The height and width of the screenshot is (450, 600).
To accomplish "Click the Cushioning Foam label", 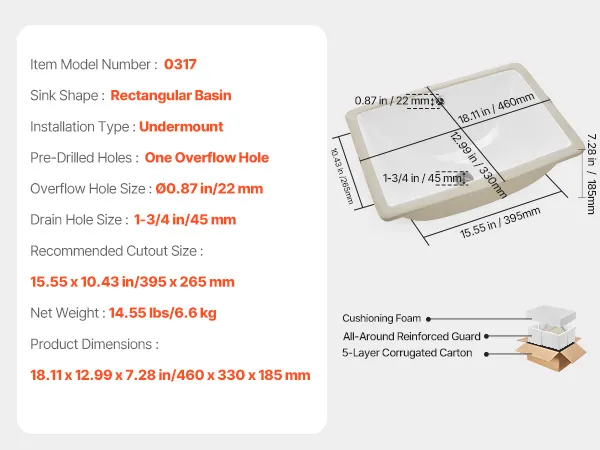I will click(382, 318).
